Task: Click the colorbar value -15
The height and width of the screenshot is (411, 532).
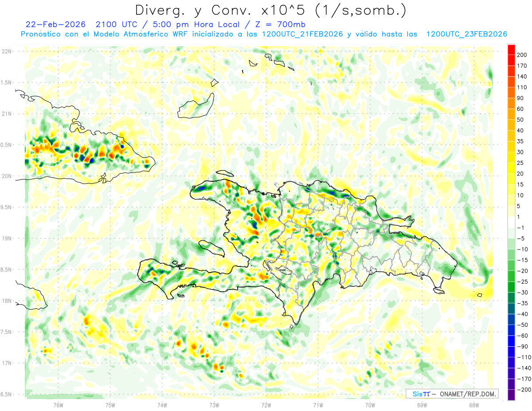Action: click(523, 260)
